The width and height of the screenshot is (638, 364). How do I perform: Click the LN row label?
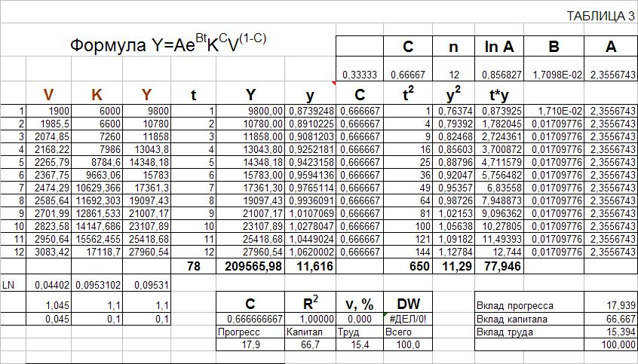(x=8, y=285)
